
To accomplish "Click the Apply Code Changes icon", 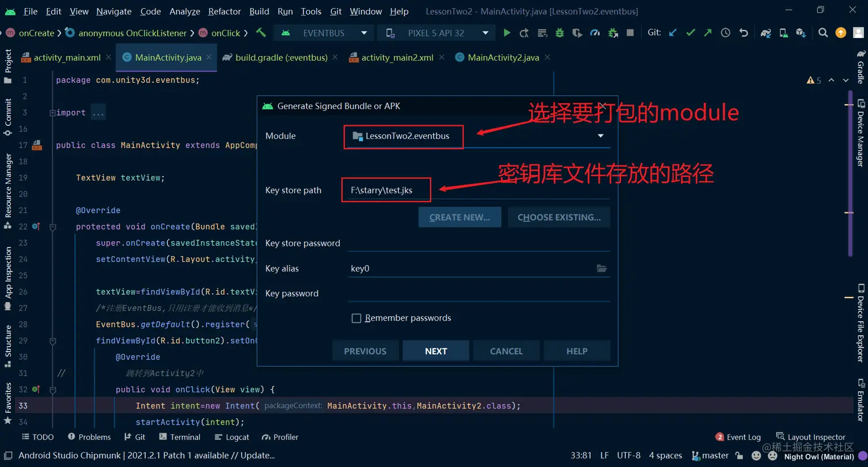I will 542,33.
